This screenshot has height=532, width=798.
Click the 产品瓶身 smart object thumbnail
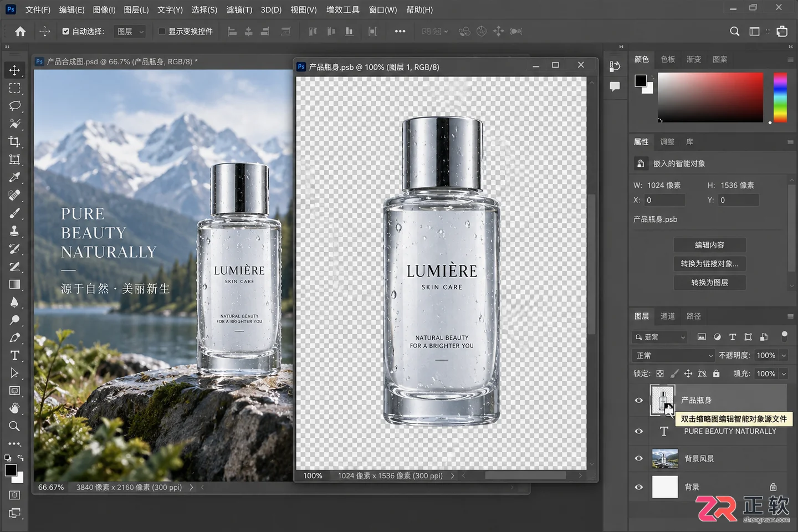(663, 400)
